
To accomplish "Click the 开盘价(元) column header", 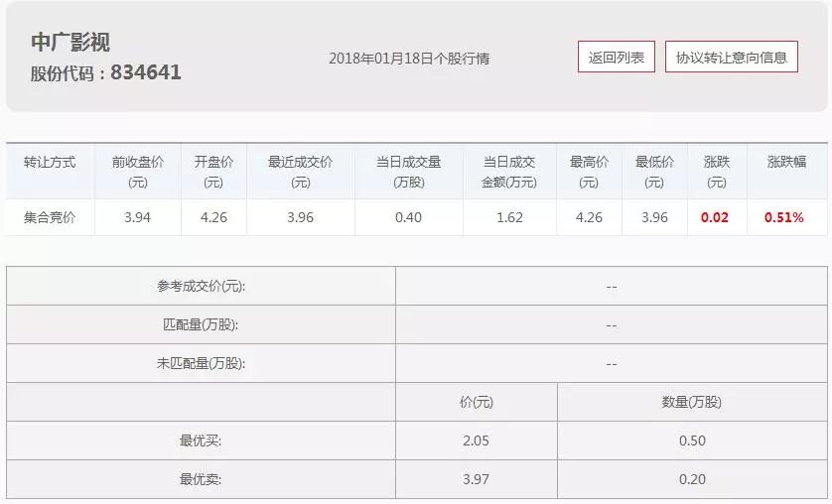I will point(213,172).
